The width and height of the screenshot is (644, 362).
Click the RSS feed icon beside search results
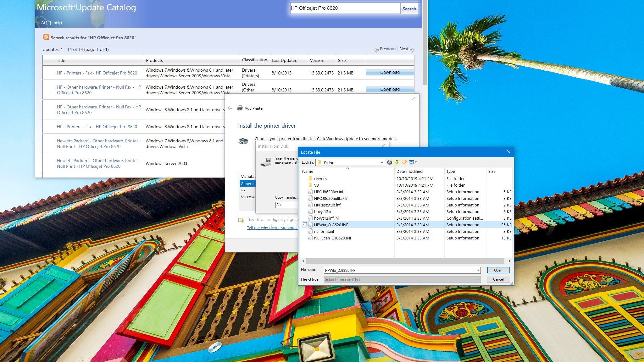pyautogui.click(x=46, y=37)
